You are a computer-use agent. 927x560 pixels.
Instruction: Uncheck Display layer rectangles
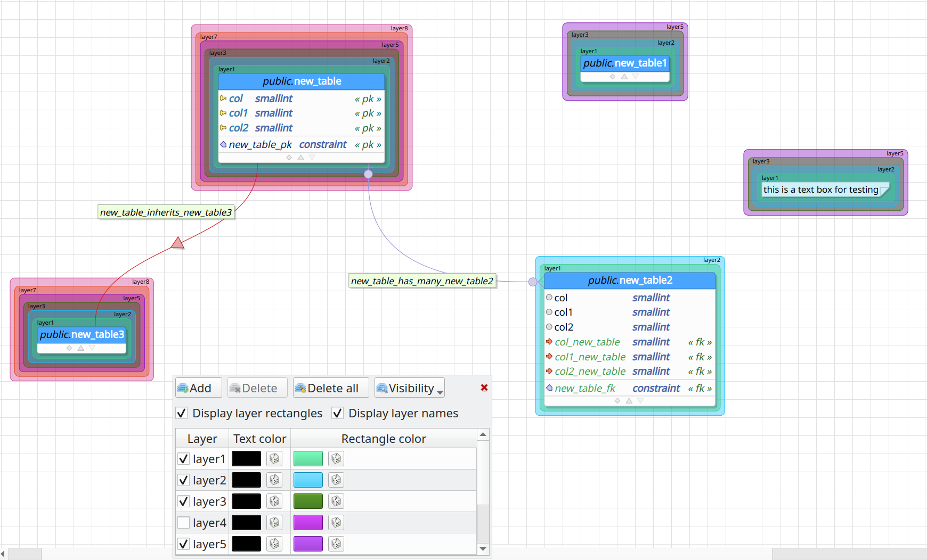(182, 413)
